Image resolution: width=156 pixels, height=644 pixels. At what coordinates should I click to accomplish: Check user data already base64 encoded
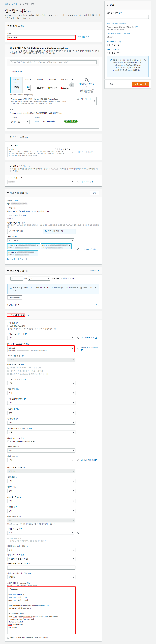(x=8, y=638)
